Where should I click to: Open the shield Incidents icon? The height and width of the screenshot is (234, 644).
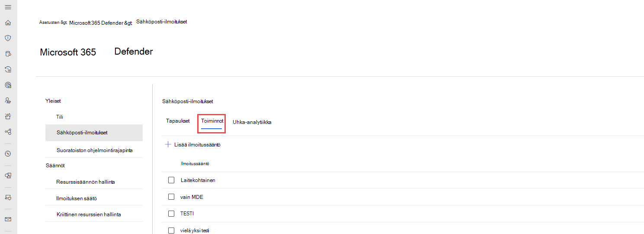8,38
